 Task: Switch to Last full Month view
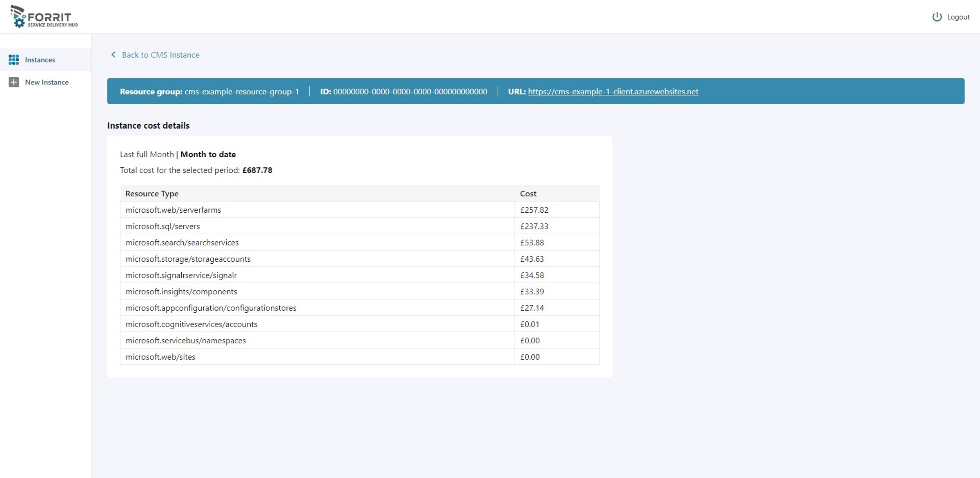click(147, 154)
